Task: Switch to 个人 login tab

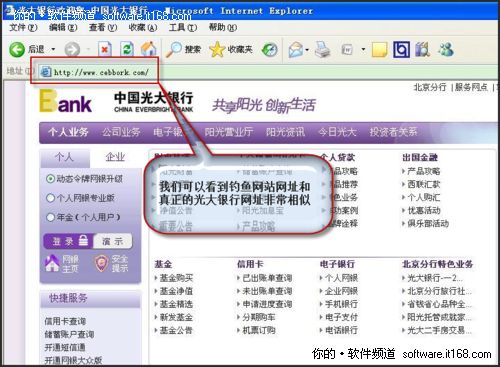Action: tap(65, 157)
